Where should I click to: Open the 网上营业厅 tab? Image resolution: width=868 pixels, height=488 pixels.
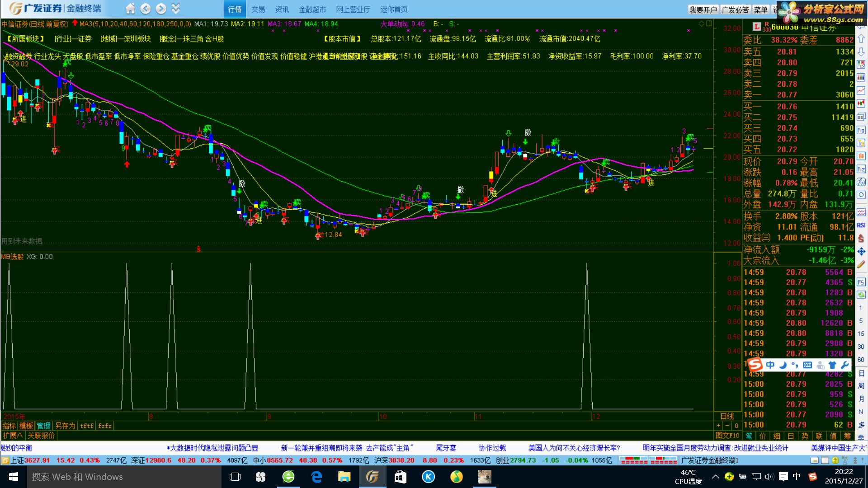(353, 9)
